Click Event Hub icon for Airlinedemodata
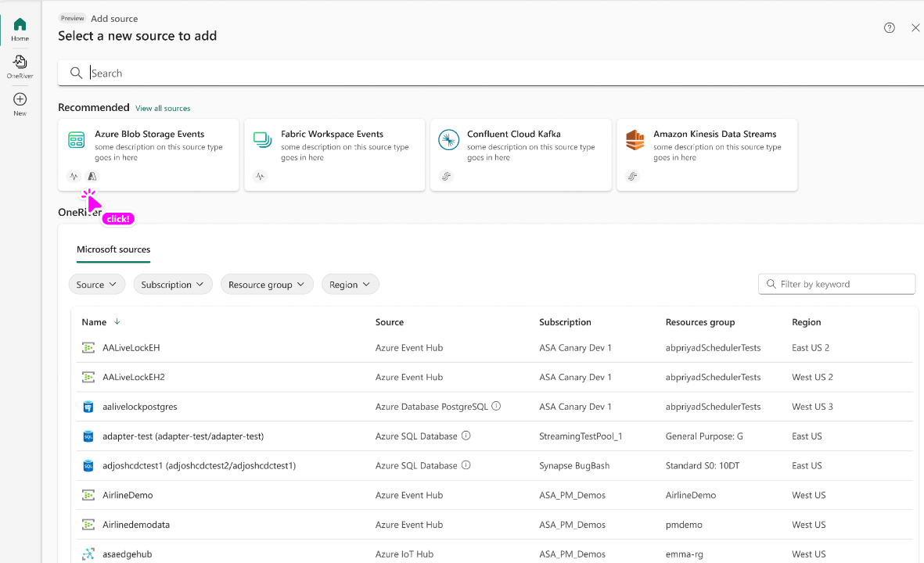 88,525
